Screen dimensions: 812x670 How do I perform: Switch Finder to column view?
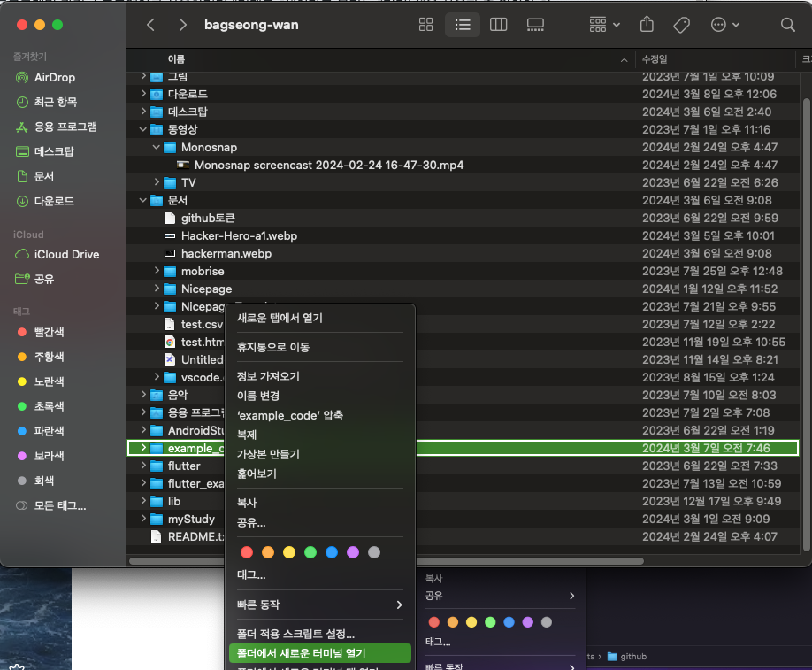pos(498,25)
